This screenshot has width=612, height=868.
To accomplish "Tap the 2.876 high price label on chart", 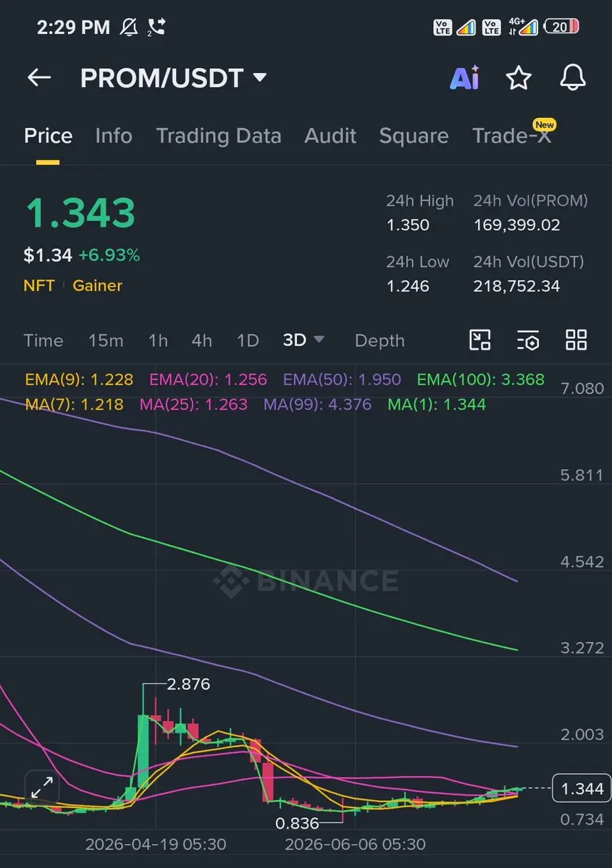I will (x=188, y=684).
